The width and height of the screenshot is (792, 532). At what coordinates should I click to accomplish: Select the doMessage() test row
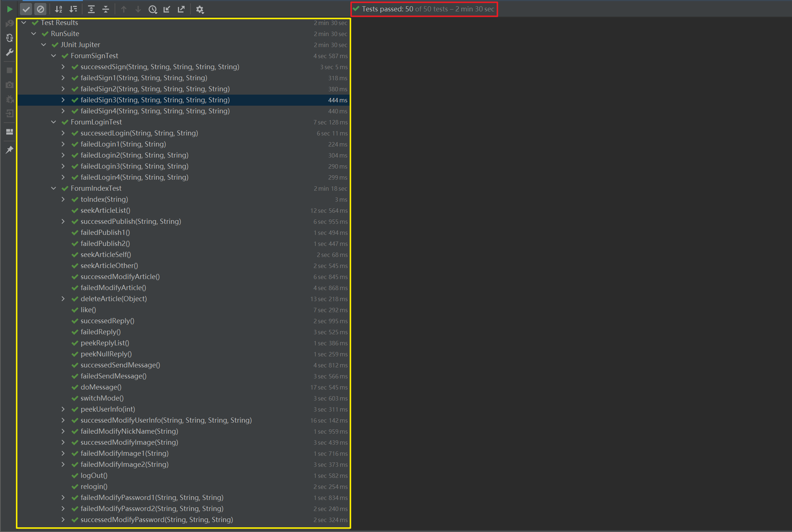(x=183, y=387)
